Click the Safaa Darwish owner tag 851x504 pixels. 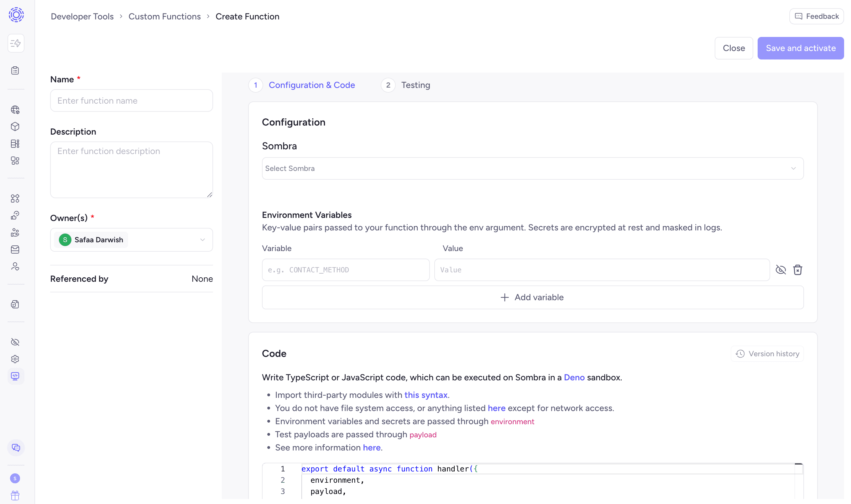click(91, 240)
